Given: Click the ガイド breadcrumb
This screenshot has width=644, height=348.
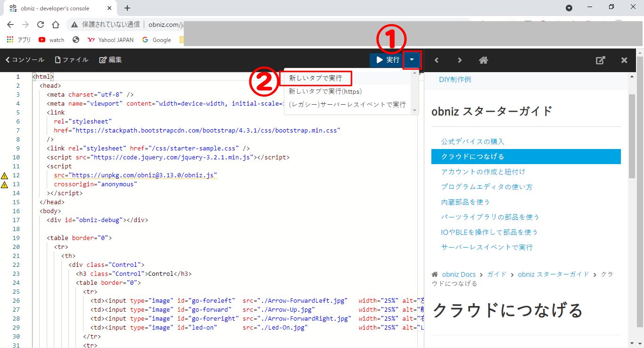Looking at the screenshot, I should click(x=497, y=274).
